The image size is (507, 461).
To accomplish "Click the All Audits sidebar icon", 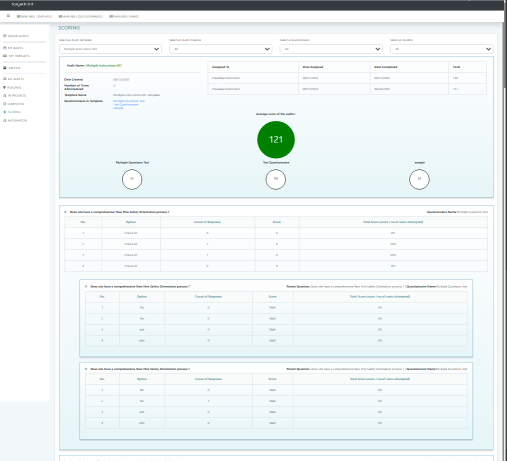I will point(5,79).
